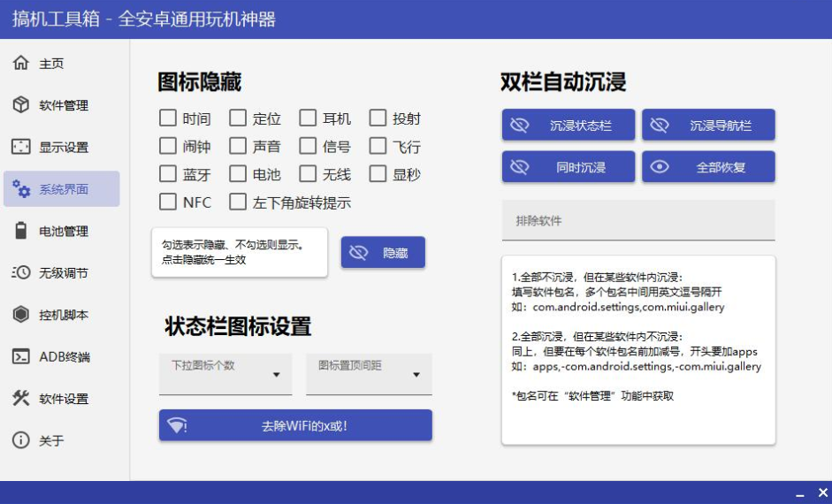Click the info icon for 关于

[21, 440]
